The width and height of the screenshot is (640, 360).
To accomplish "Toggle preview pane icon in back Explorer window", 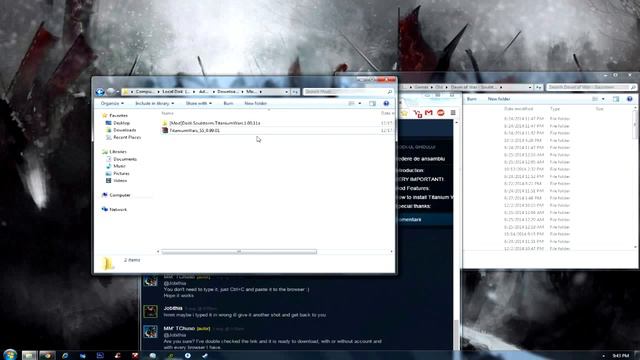I will coord(616,99).
